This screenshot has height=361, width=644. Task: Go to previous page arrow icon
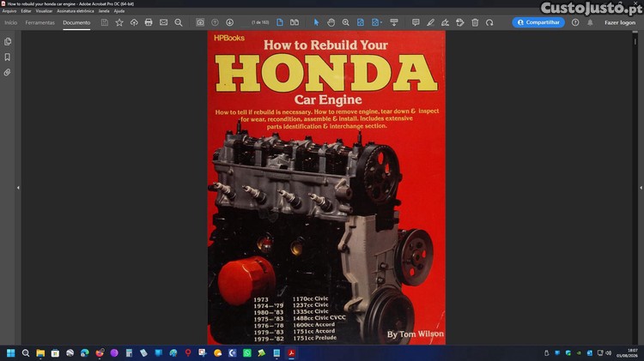(x=215, y=22)
